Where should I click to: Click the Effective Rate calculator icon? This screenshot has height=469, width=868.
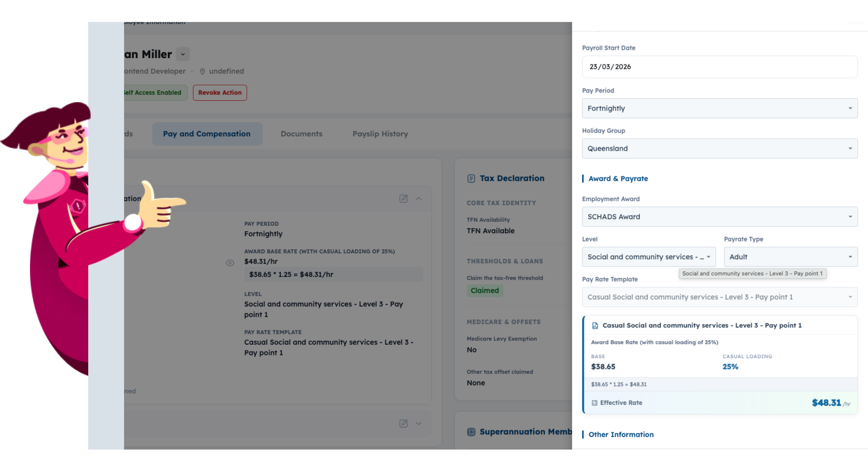point(594,403)
